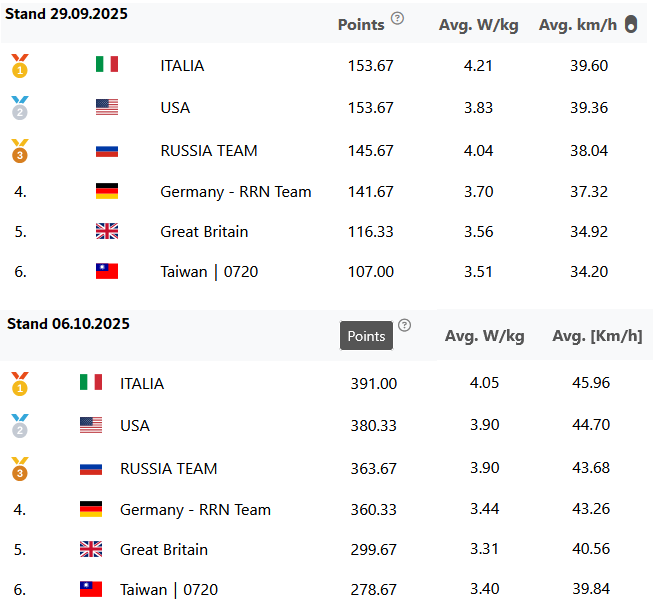Click the help icon next to Points in the 29.09.2025 table
Screen dimensions: 653x616
[x=398, y=18]
